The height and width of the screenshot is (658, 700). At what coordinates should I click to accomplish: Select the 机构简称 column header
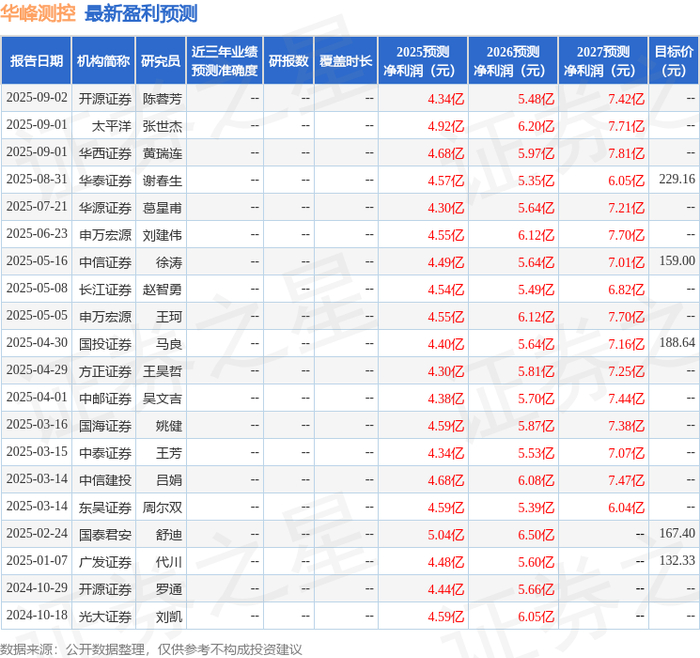pos(104,61)
